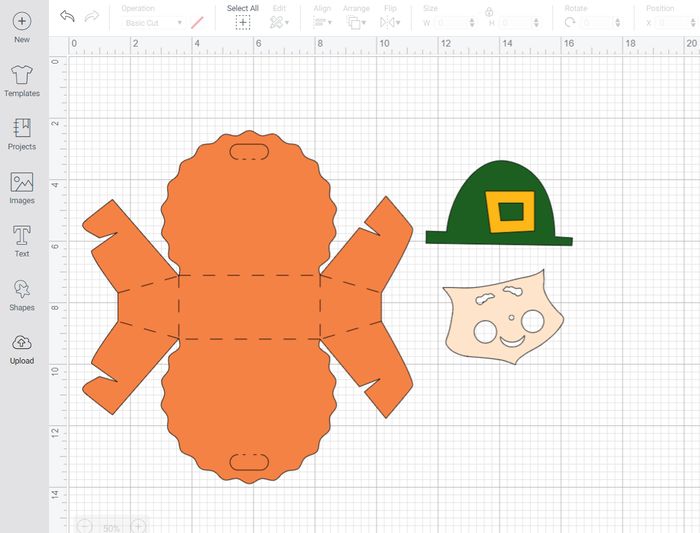Open the Projects panel
Image resolution: width=700 pixels, height=533 pixels.
[x=22, y=129]
